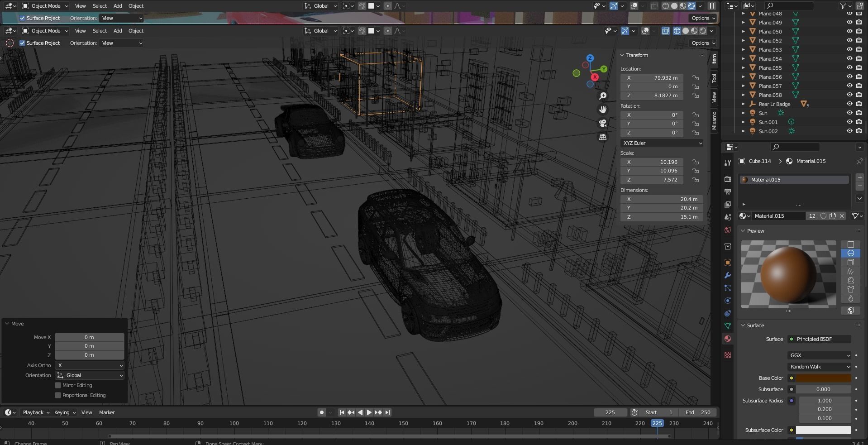Open the XYZ Euler rotation mode dropdown
Viewport: 868px width, 445px height.
(x=661, y=143)
